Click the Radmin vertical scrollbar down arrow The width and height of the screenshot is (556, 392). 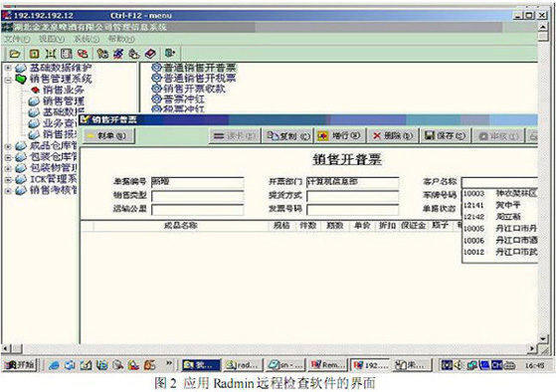click(x=543, y=339)
